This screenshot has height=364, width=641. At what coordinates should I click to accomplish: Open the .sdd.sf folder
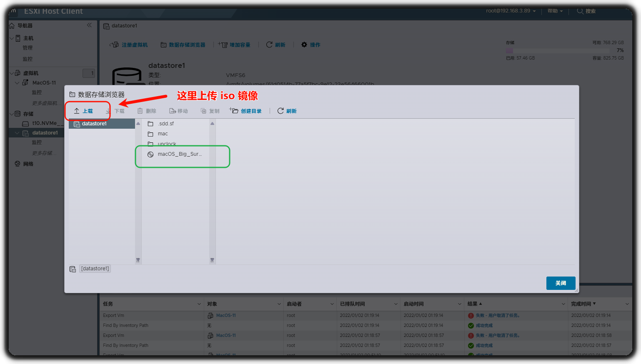click(x=165, y=124)
